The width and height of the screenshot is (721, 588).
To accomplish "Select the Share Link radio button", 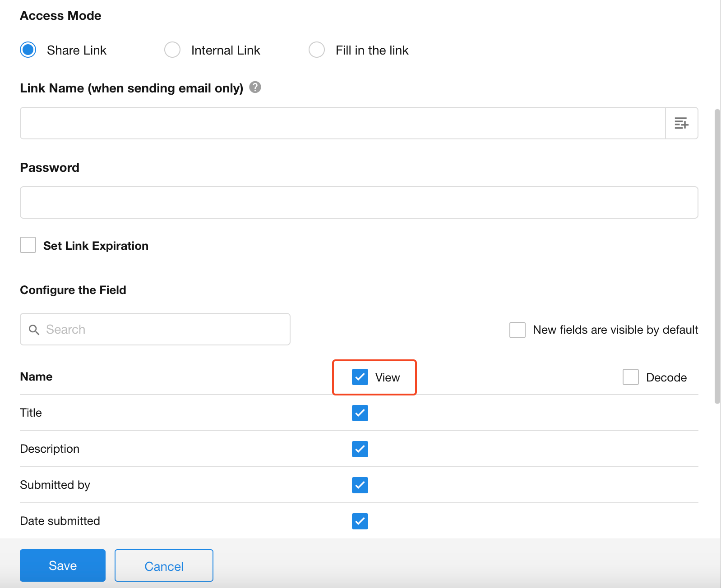I will pos(28,50).
